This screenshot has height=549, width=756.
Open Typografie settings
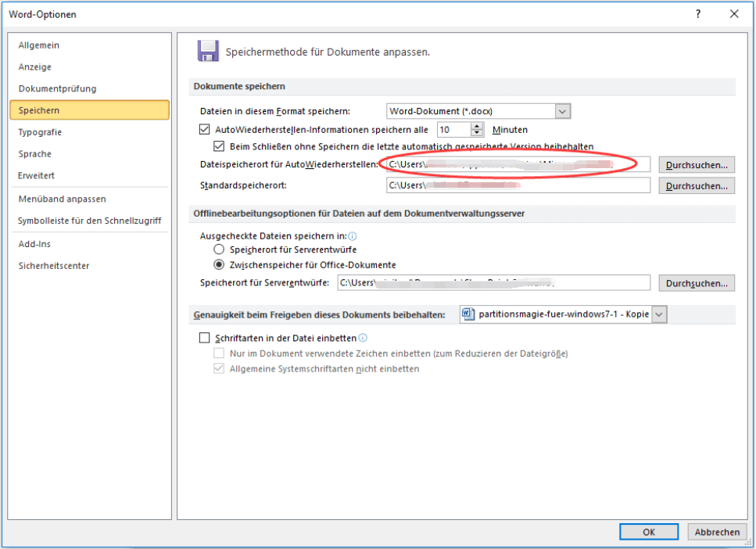(x=89, y=131)
